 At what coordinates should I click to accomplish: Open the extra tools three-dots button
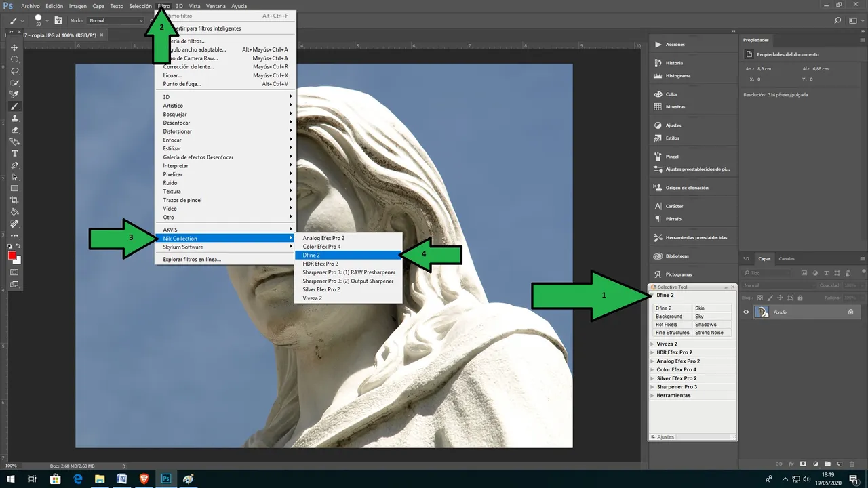(x=14, y=235)
